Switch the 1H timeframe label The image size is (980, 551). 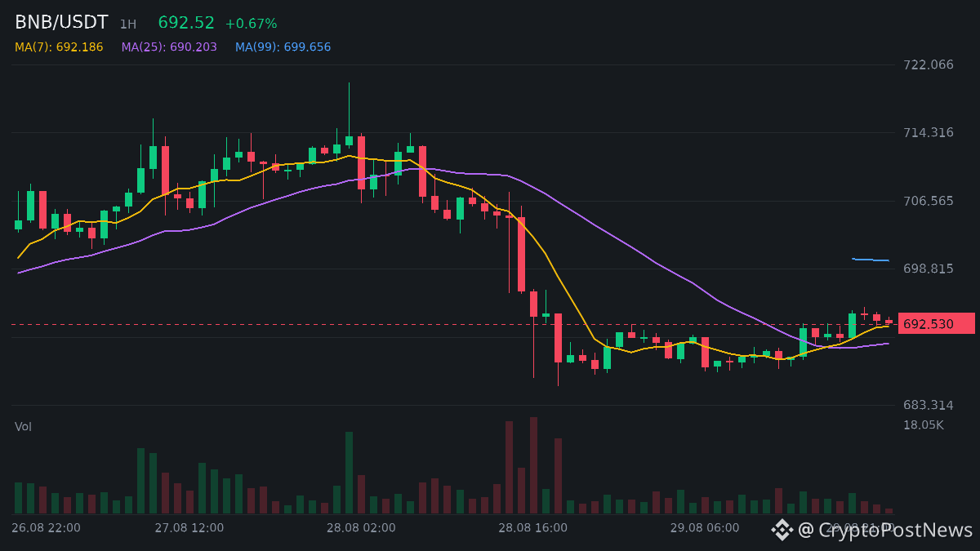128,24
